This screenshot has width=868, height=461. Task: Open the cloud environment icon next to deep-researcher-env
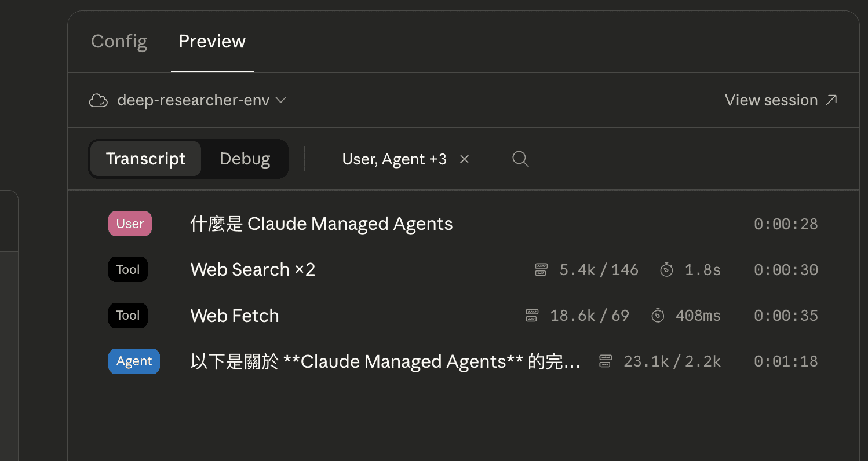click(99, 100)
